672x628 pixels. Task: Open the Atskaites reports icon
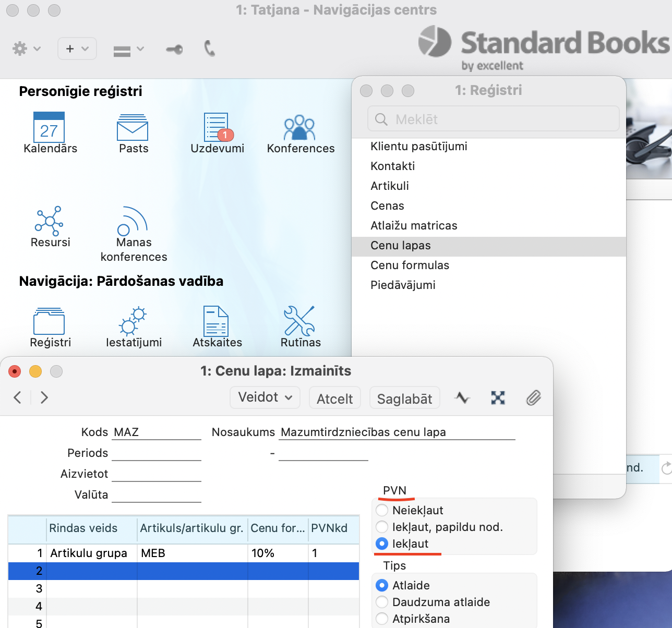pos(216,321)
